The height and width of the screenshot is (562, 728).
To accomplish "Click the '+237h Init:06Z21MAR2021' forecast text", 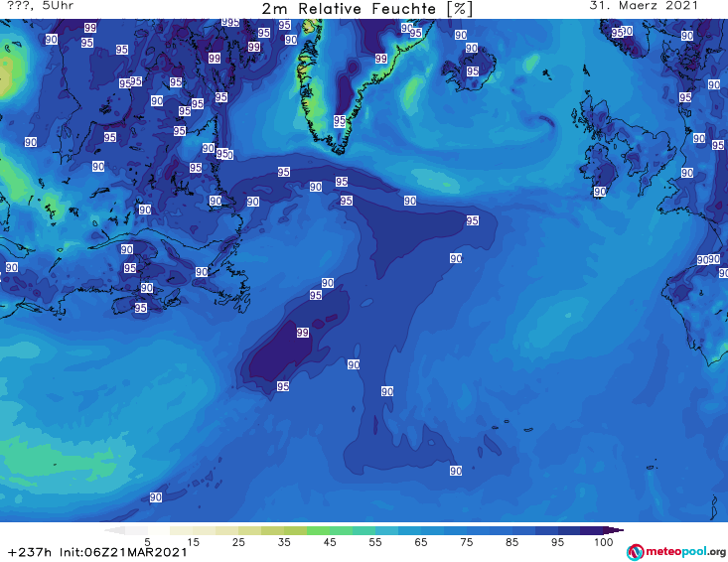I will [x=97, y=552].
